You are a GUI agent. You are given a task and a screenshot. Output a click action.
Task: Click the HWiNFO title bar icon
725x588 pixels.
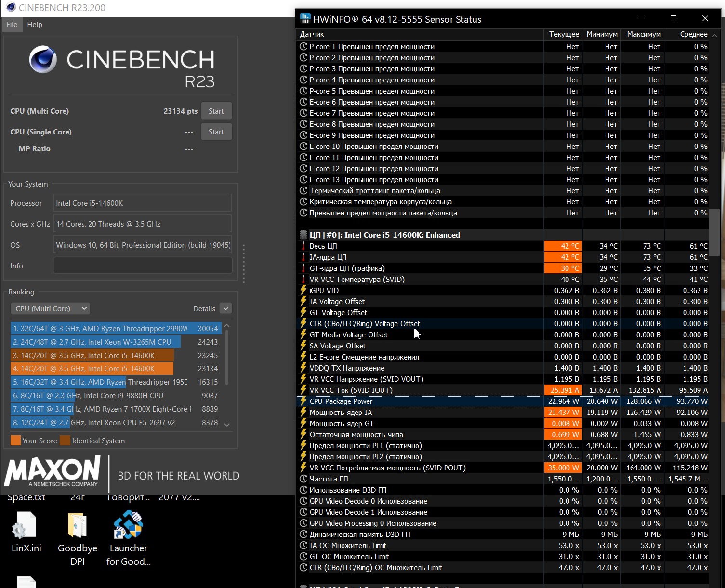click(305, 19)
